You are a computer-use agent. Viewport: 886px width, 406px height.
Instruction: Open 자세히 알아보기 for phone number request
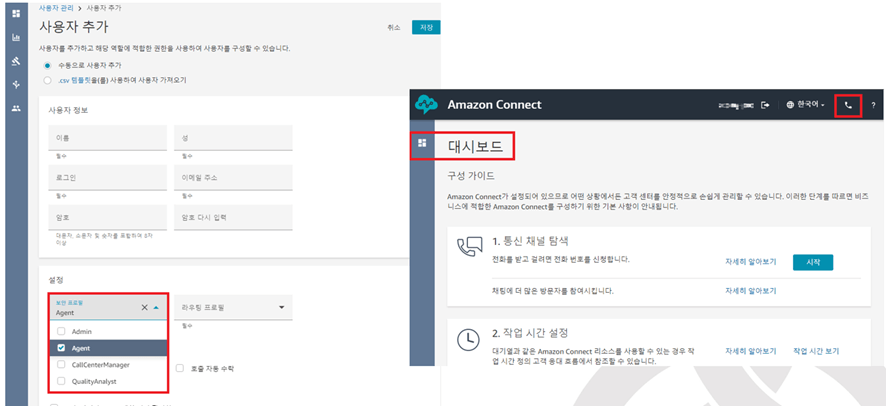[750, 262]
